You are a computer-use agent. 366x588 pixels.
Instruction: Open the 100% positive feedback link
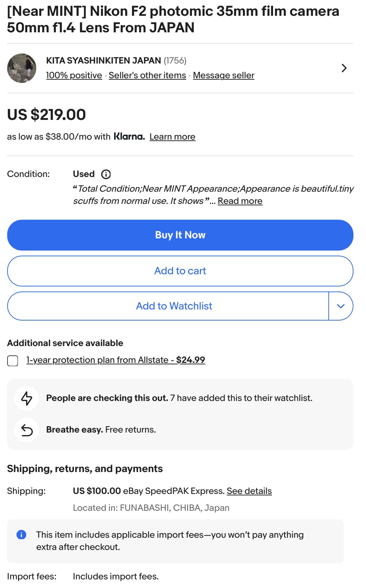point(74,75)
